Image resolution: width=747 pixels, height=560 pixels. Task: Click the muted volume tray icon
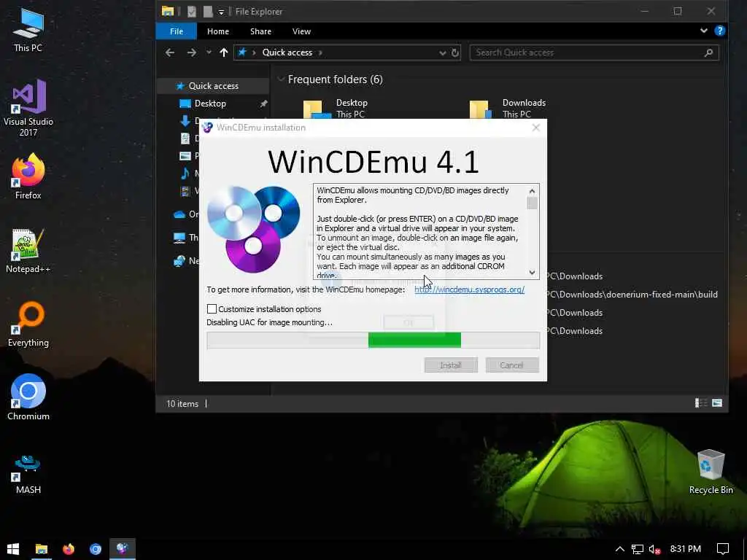click(x=655, y=550)
